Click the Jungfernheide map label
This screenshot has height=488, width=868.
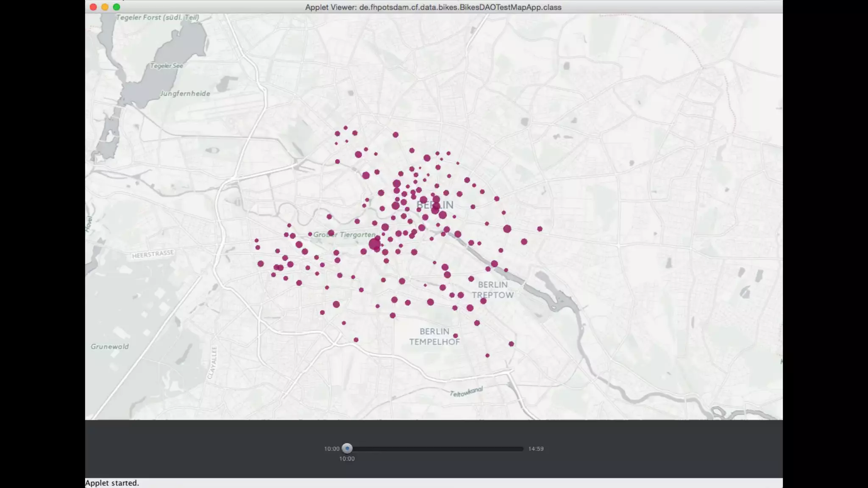(x=185, y=94)
